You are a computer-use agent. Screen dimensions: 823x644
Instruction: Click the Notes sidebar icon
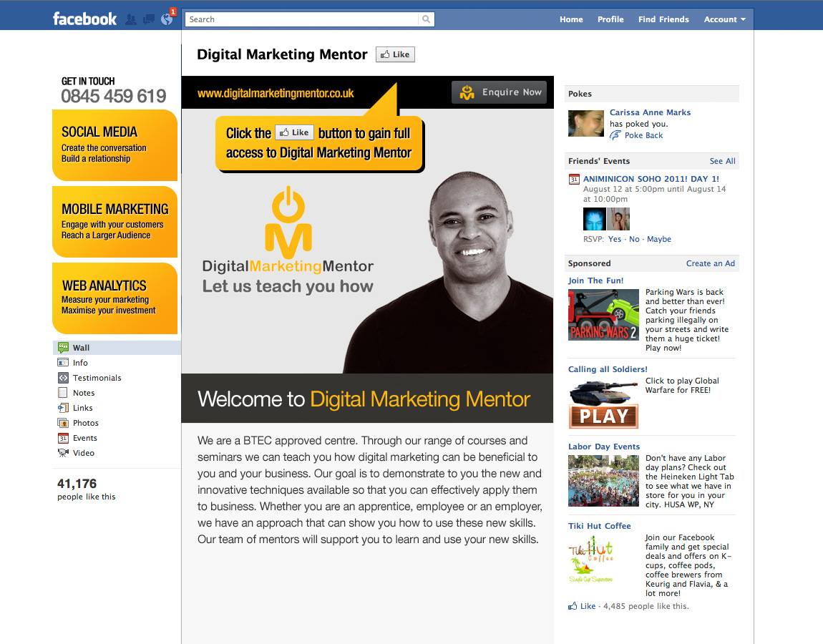pyautogui.click(x=63, y=393)
